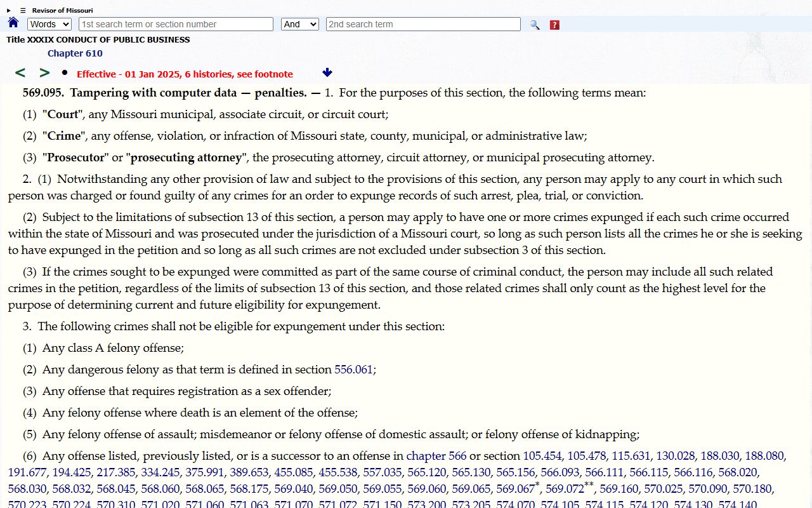Screen dimensions: 812x508
Task: Open section 194.425 link
Action: (72, 472)
